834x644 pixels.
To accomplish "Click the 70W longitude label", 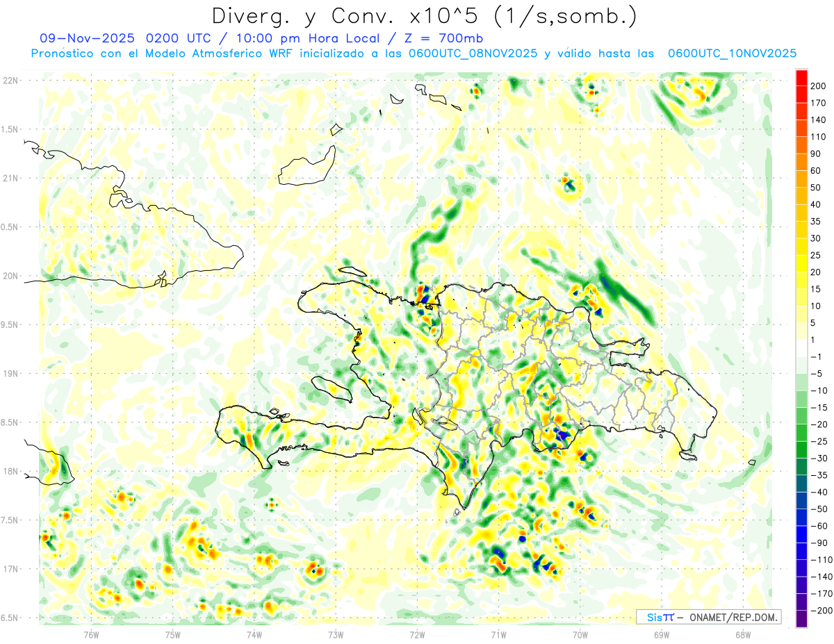I will 580,635.
